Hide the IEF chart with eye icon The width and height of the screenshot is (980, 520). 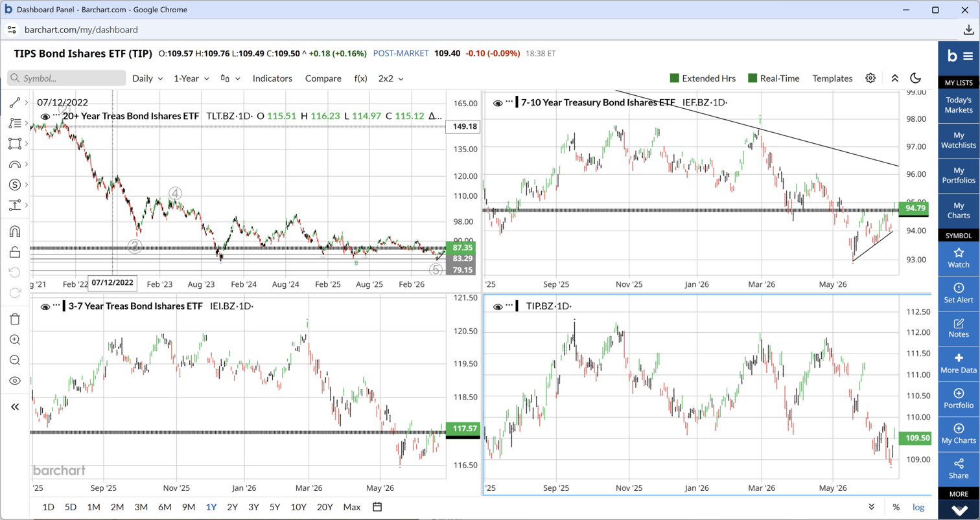click(498, 102)
